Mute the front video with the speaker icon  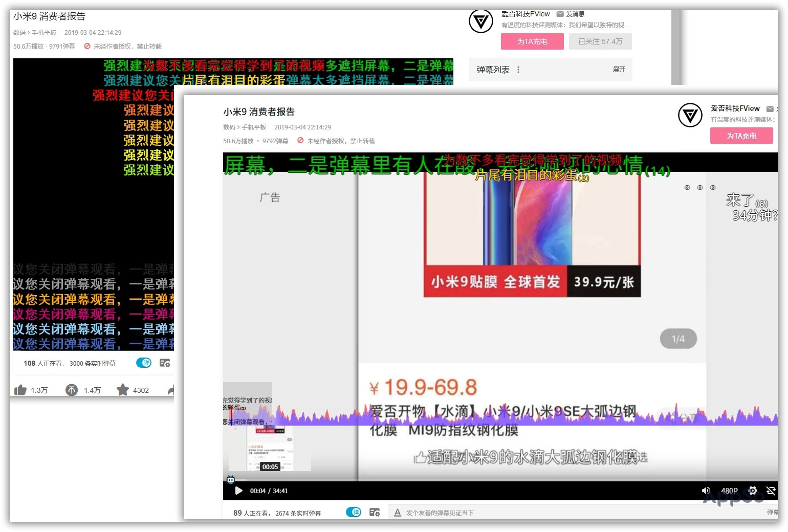(x=706, y=491)
